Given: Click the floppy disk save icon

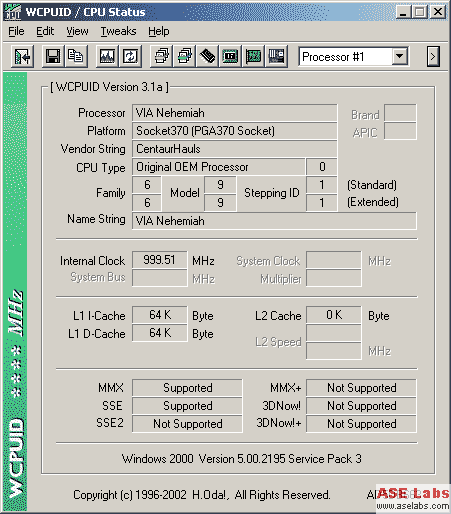Looking at the screenshot, I should [x=53, y=56].
